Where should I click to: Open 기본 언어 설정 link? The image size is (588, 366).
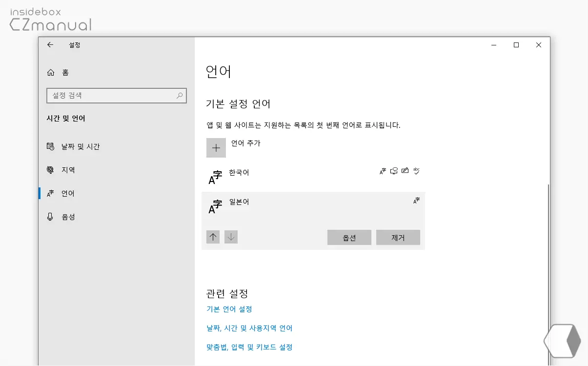tap(229, 308)
